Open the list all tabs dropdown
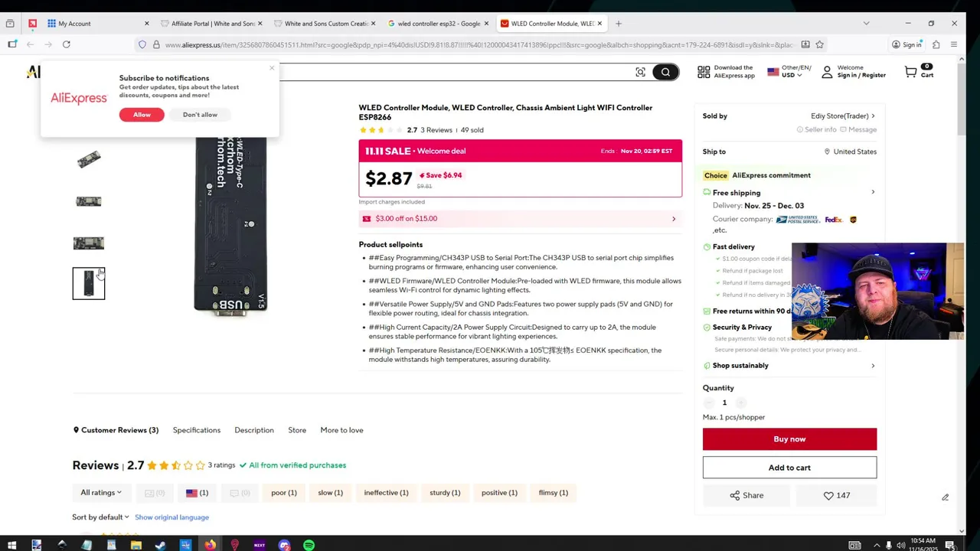The image size is (980, 551). pos(866,23)
